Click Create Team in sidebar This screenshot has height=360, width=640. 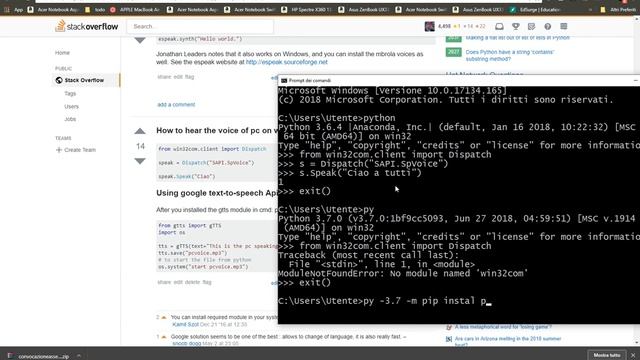[76, 150]
